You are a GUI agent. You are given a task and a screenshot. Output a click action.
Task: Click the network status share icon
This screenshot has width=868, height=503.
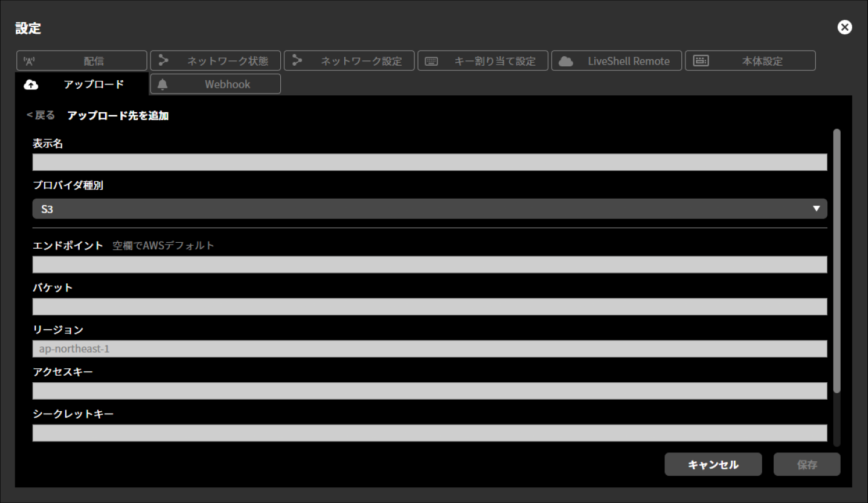pyautogui.click(x=163, y=60)
